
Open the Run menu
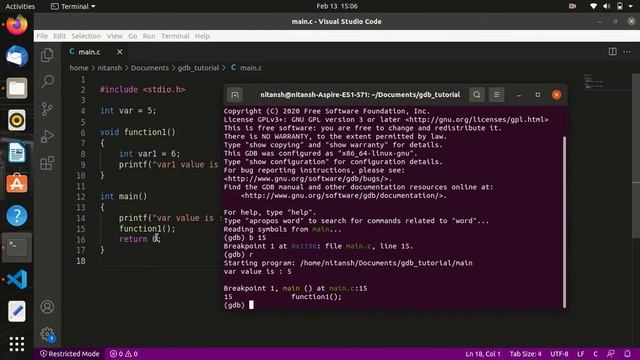click(149, 36)
